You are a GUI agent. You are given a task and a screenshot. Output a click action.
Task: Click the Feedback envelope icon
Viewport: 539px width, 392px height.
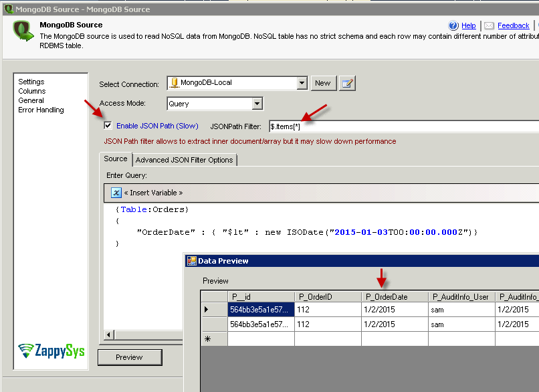[x=489, y=25]
